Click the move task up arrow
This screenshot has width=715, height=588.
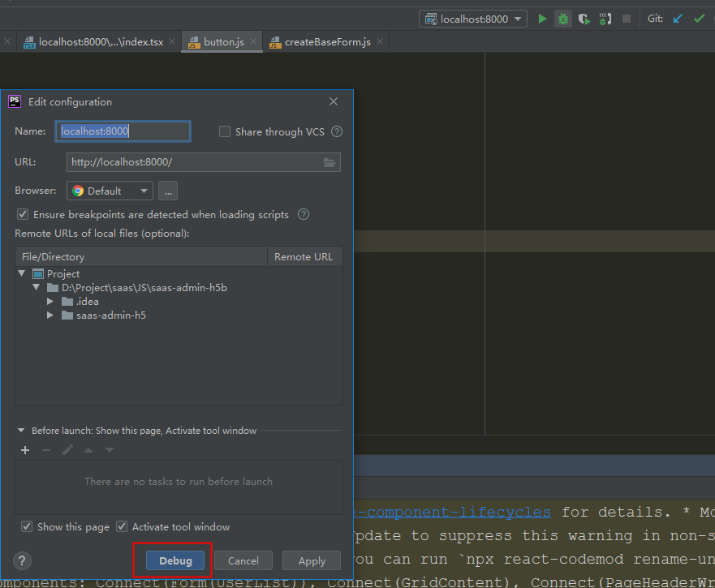(88, 450)
